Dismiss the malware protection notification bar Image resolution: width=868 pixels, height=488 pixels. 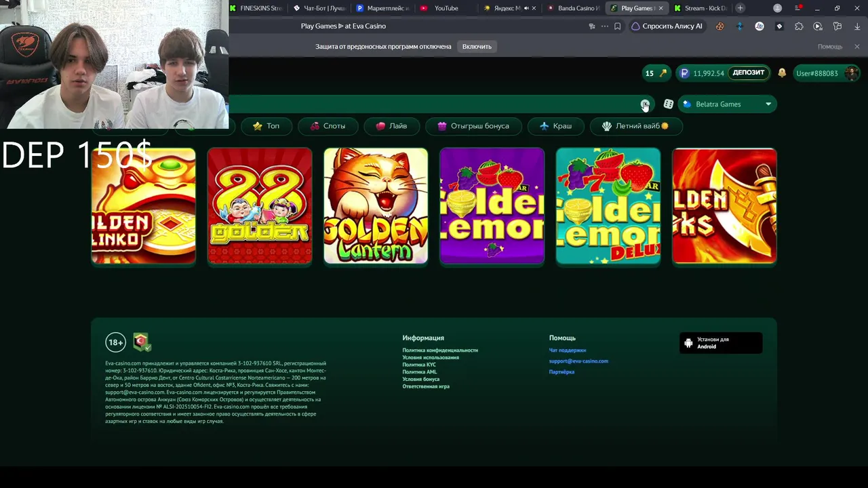coord(856,47)
